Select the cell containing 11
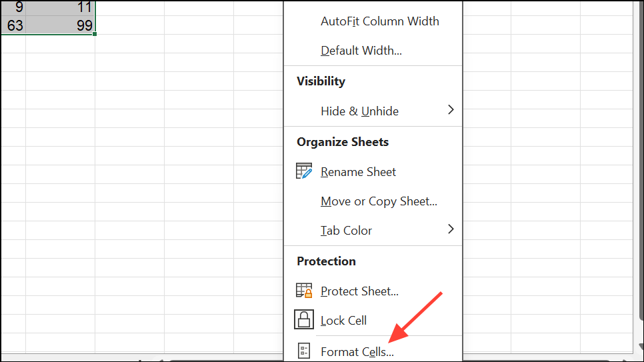 pyautogui.click(x=61, y=8)
